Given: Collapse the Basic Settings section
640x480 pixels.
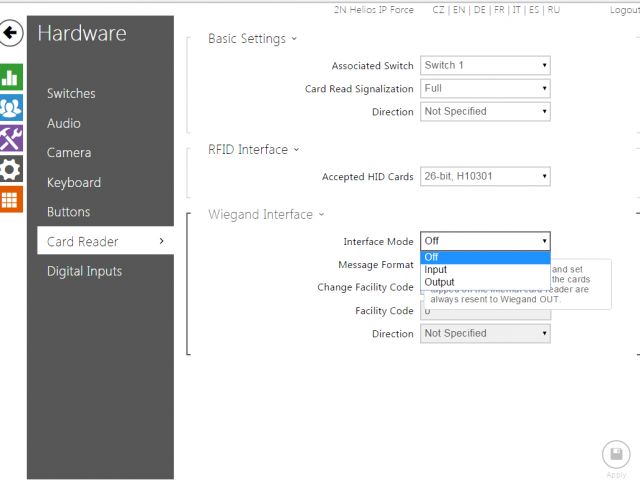Looking at the screenshot, I should 252,39.
